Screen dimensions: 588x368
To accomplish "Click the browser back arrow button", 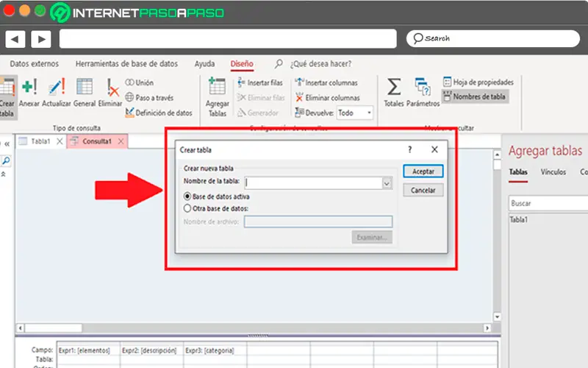I will click(15, 39).
